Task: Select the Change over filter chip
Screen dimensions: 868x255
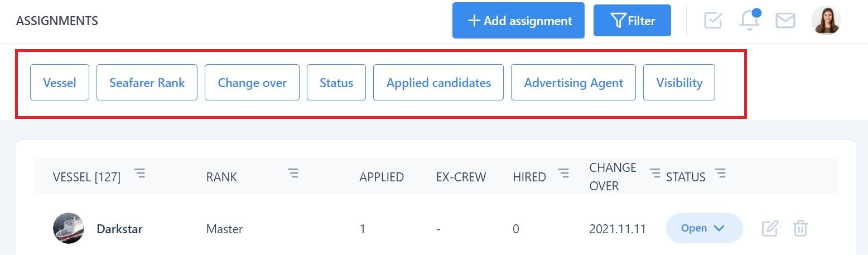Action: (252, 83)
